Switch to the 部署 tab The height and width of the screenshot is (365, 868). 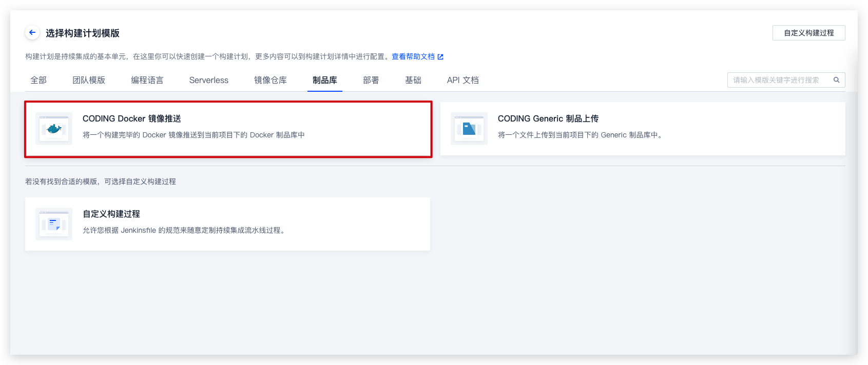[371, 80]
